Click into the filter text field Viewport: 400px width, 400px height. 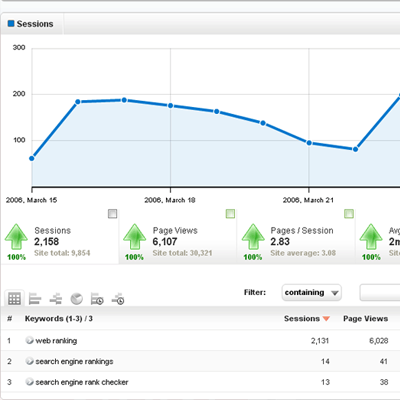380,293
